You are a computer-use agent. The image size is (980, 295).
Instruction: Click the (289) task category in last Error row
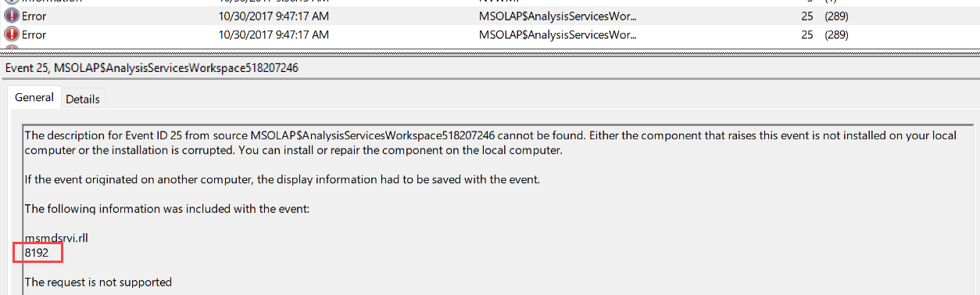tap(836, 34)
